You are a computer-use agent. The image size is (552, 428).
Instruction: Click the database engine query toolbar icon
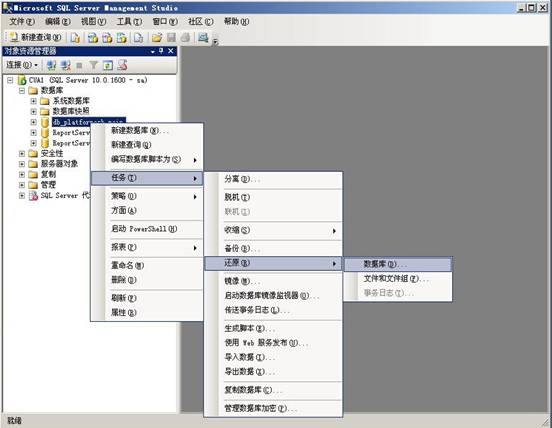pos(75,38)
